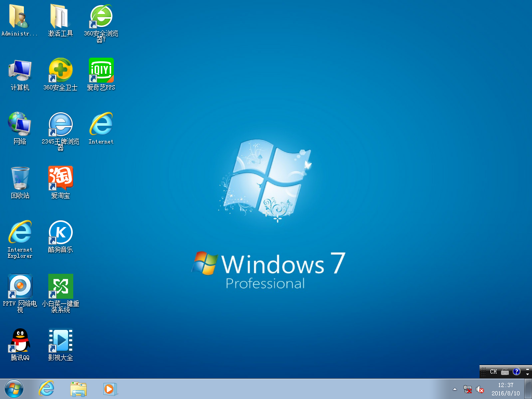Image resolution: width=532 pixels, height=399 pixels.
Task: Click the muted volume tray icon
Action: (x=480, y=390)
